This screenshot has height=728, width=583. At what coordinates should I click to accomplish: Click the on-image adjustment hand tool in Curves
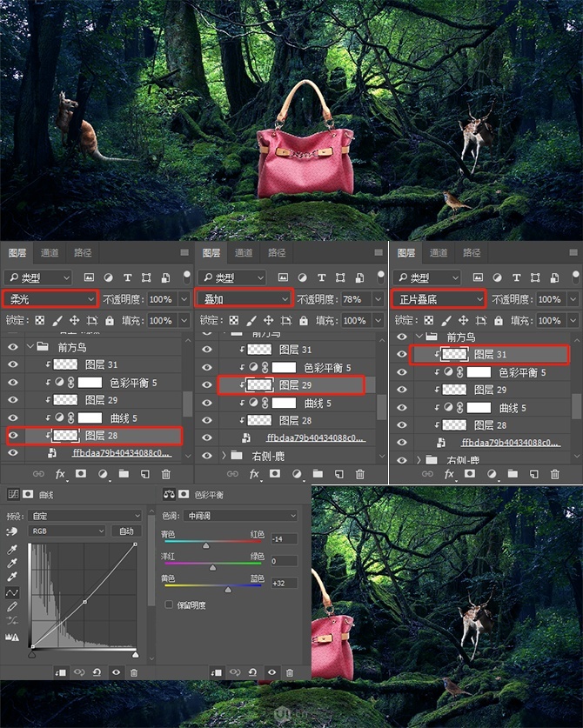click(12, 531)
